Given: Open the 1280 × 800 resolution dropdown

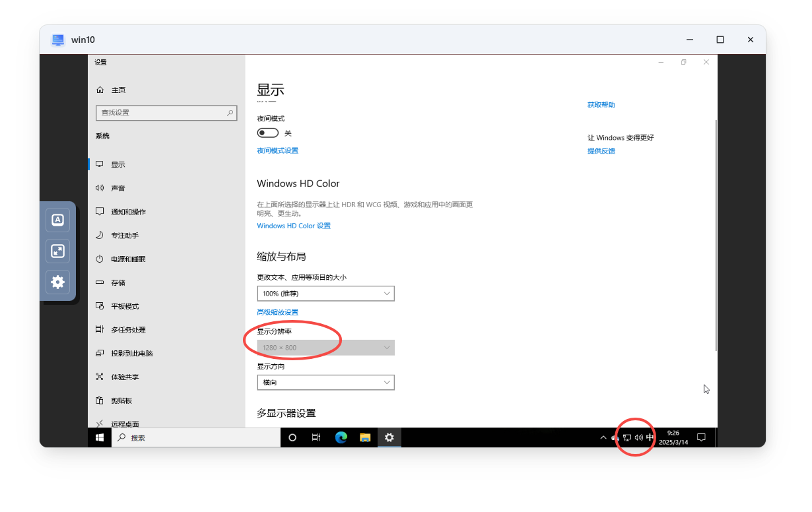Looking at the screenshot, I should point(325,347).
